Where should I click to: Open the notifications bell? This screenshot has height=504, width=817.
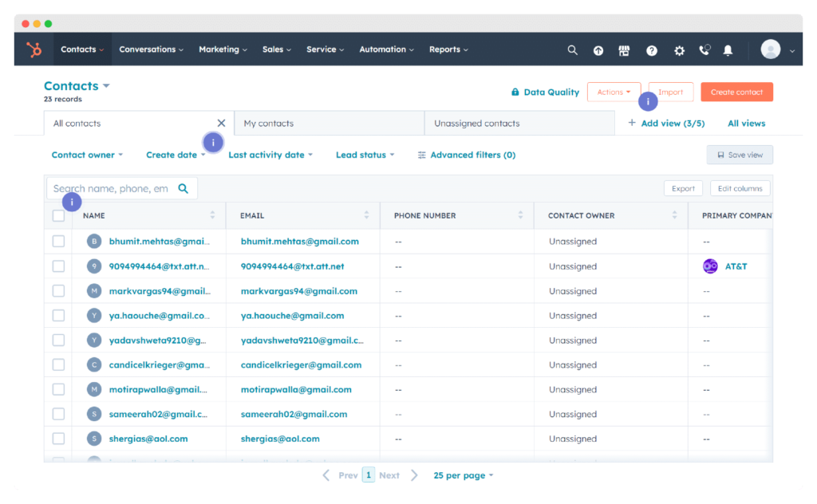click(728, 50)
